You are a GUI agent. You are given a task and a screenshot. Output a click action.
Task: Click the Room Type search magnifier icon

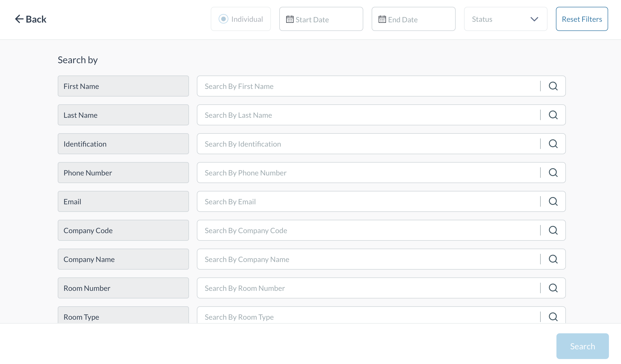click(x=553, y=317)
